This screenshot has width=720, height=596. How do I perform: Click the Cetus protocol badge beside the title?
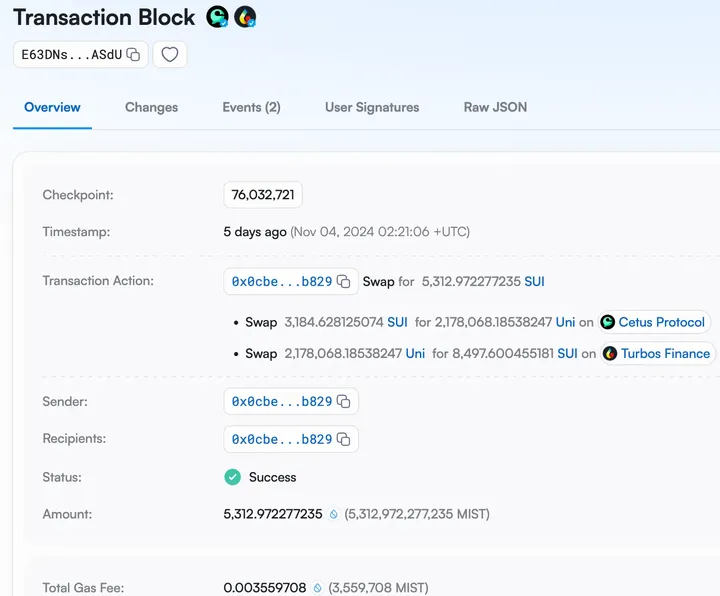[217, 17]
